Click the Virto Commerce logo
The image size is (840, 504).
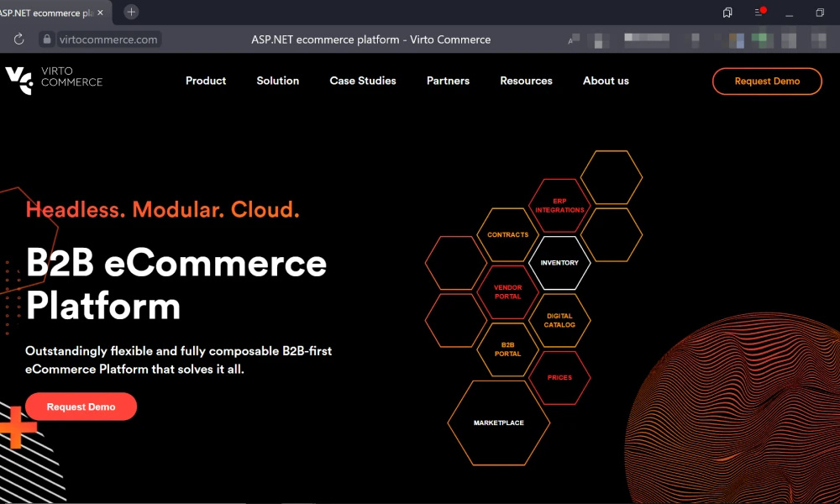[54, 80]
